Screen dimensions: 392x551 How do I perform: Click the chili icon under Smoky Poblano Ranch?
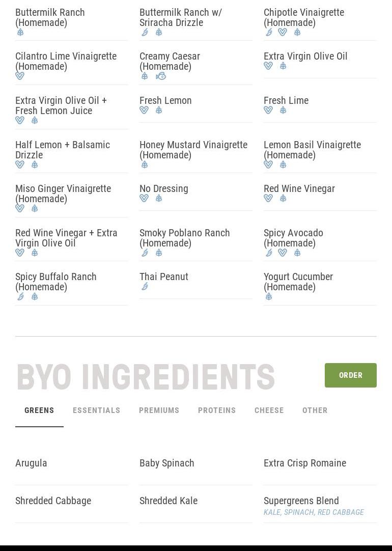pos(145,253)
